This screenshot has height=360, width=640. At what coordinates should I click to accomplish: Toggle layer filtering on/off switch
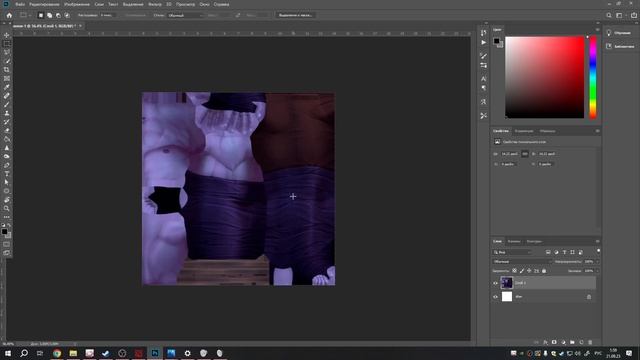click(x=598, y=251)
